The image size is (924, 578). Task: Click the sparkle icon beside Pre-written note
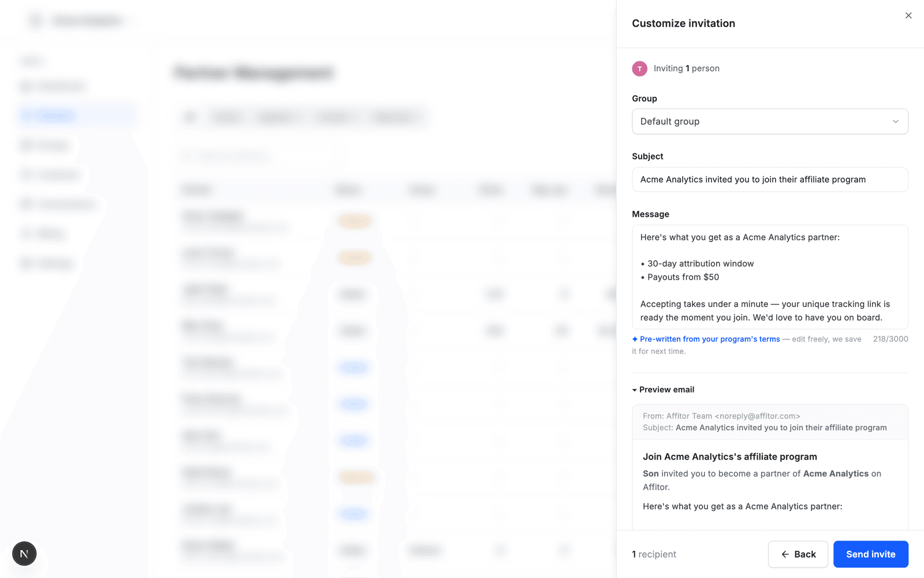(x=635, y=339)
